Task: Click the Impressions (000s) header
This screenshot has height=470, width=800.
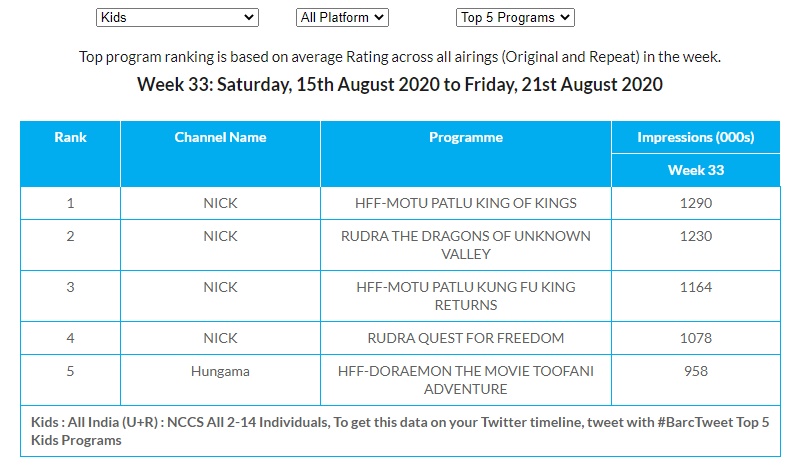Action: 696,137
